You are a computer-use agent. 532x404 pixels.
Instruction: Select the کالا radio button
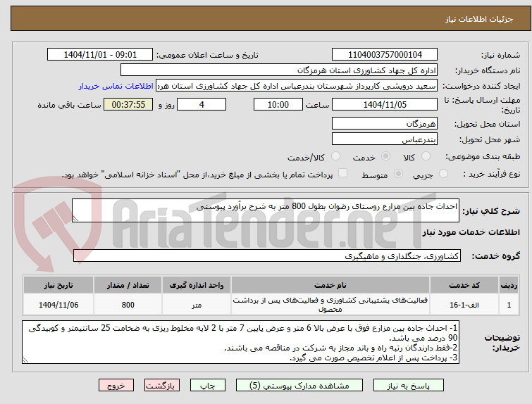pos(426,156)
